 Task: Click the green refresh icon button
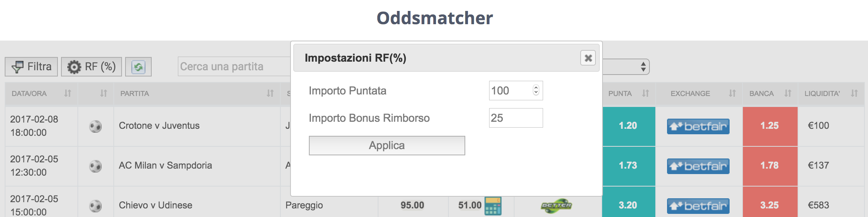[138, 67]
